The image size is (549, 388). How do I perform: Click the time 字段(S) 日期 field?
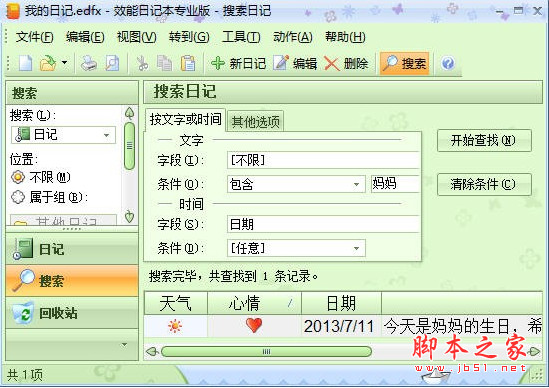tap(323, 224)
